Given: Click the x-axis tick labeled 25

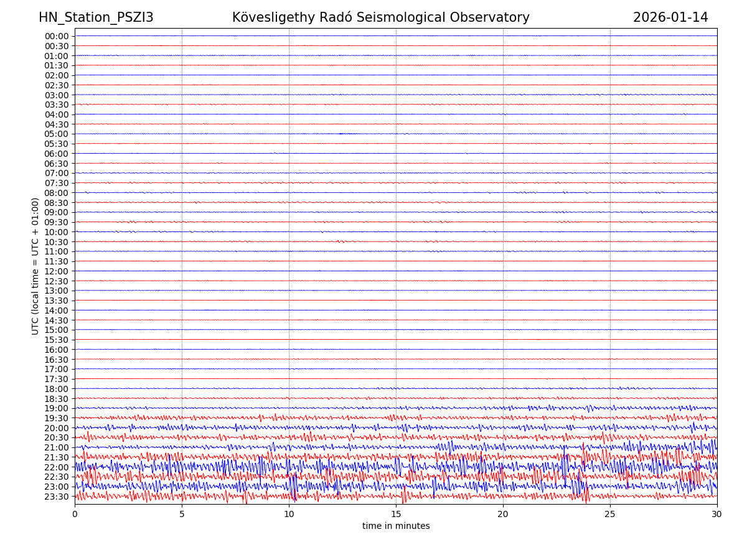Looking at the screenshot, I should point(610,514).
